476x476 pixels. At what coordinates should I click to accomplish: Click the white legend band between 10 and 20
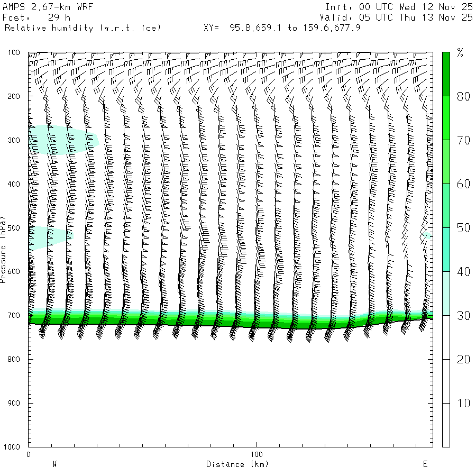point(446,381)
